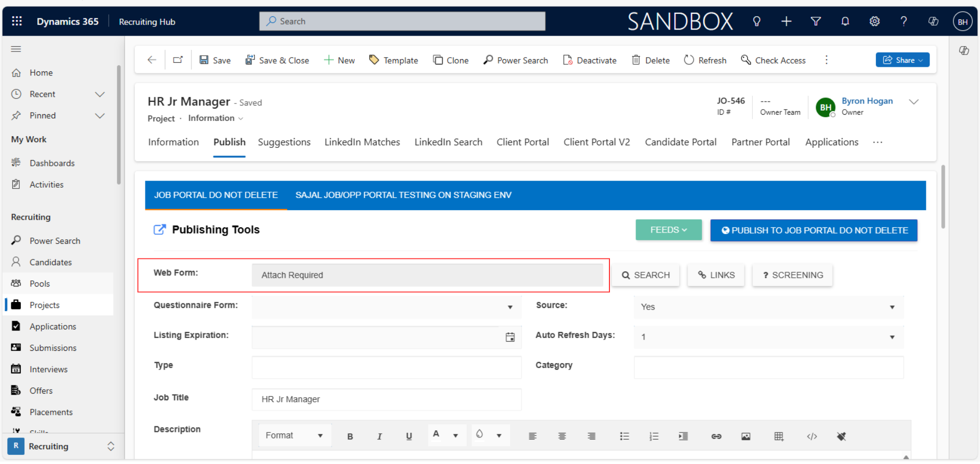The image size is (980, 464).
Task: Switch to the Information tab
Action: [x=173, y=142]
